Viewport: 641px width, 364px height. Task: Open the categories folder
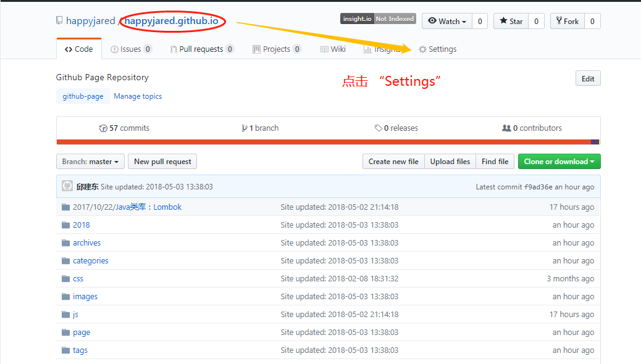tap(91, 260)
